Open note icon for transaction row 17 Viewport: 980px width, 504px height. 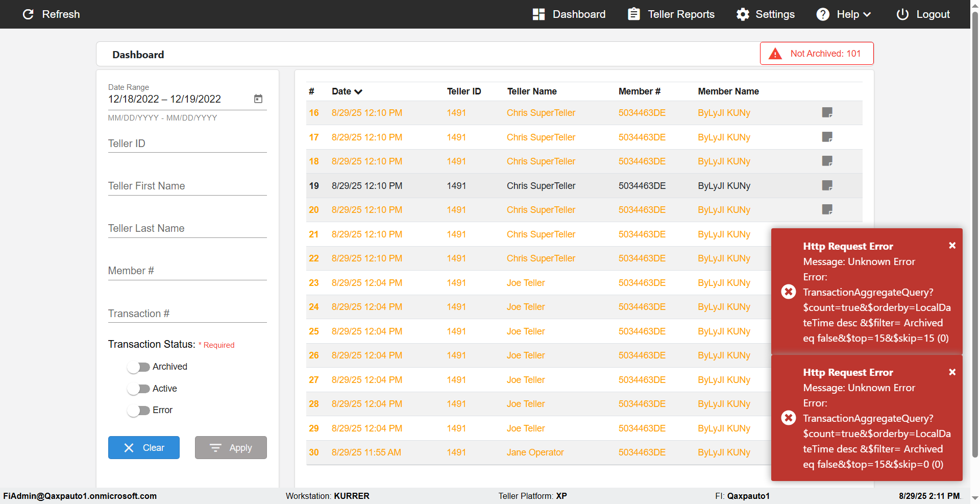pyautogui.click(x=827, y=137)
